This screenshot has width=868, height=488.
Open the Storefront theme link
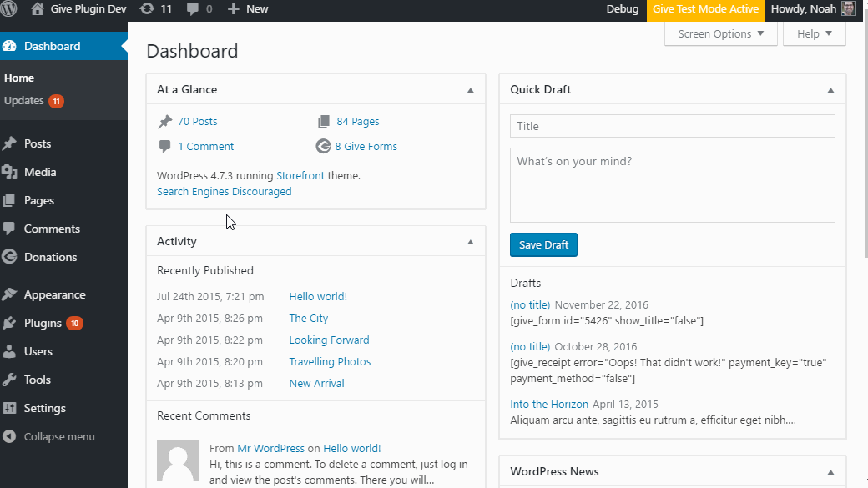(x=300, y=175)
